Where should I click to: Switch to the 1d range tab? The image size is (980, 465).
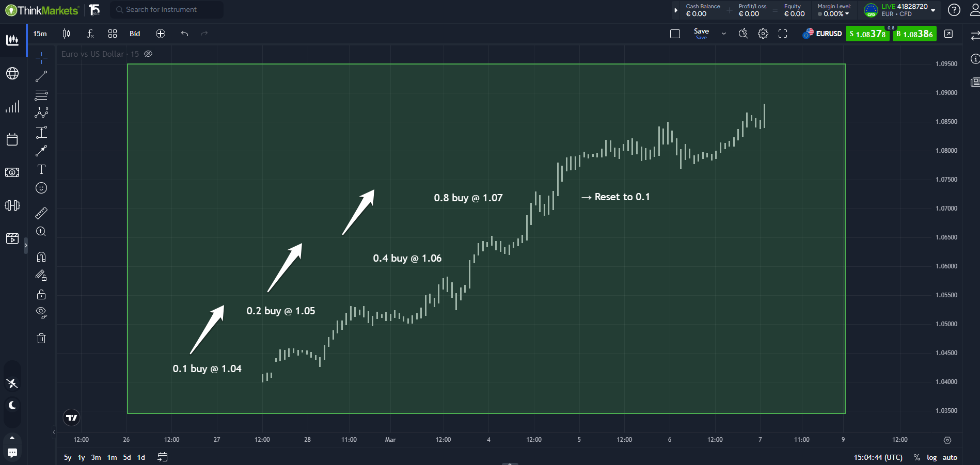[140, 457]
